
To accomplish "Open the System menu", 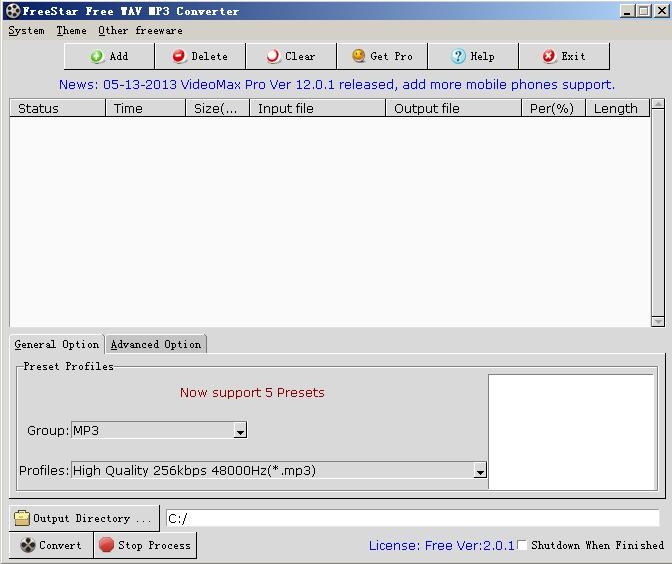I will pos(26,30).
